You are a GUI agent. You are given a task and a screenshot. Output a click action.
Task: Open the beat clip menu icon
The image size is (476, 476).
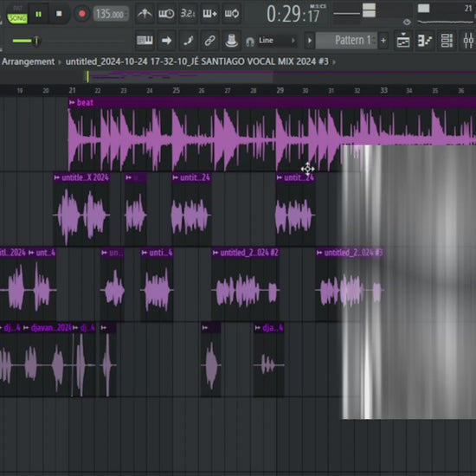click(72, 103)
